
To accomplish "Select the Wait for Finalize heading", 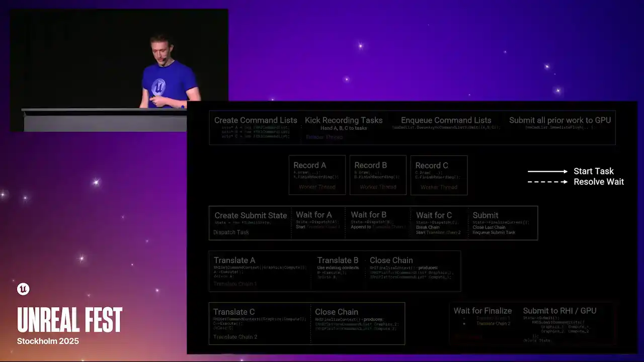I will tap(482, 311).
